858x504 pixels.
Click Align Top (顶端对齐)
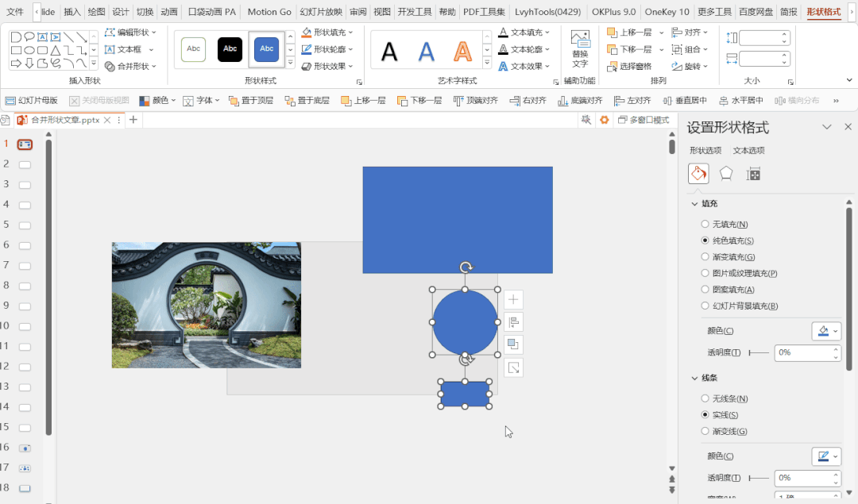476,101
